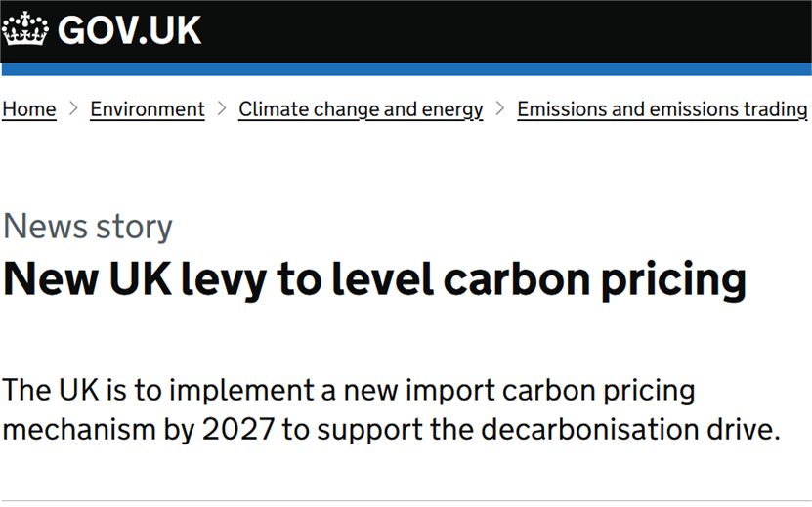The height and width of the screenshot is (507, 812).
Task: Click empty area of black header bar
Action: [x=507, y=31]
